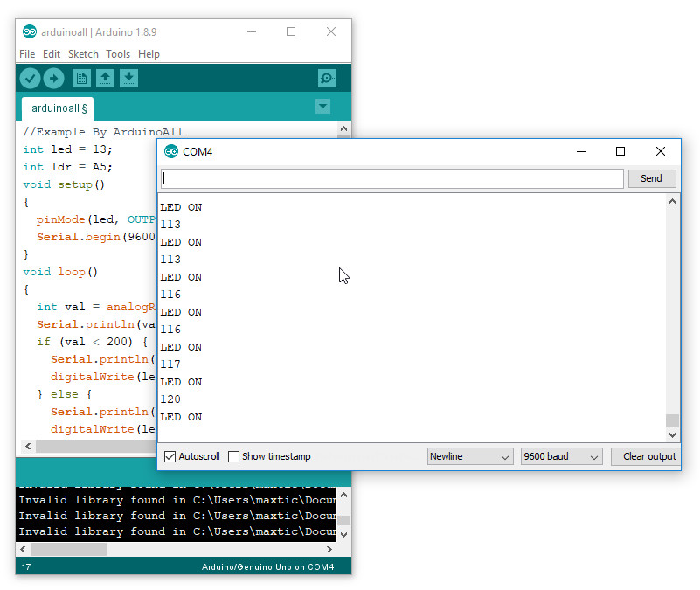Image resolution: width=700 pixels, height=590 pixels.
Task: Click 'Arduino/Genuino Uno on COM4' status text
Action: tap(268, 566)
